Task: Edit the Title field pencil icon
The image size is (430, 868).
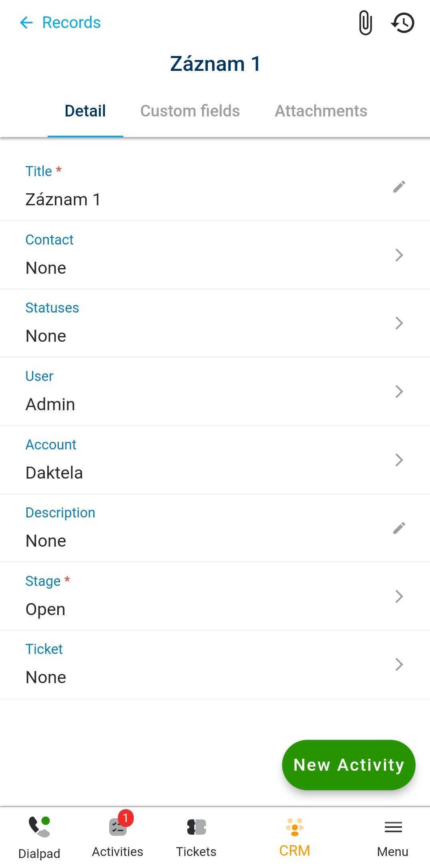Action: [399, 186]
